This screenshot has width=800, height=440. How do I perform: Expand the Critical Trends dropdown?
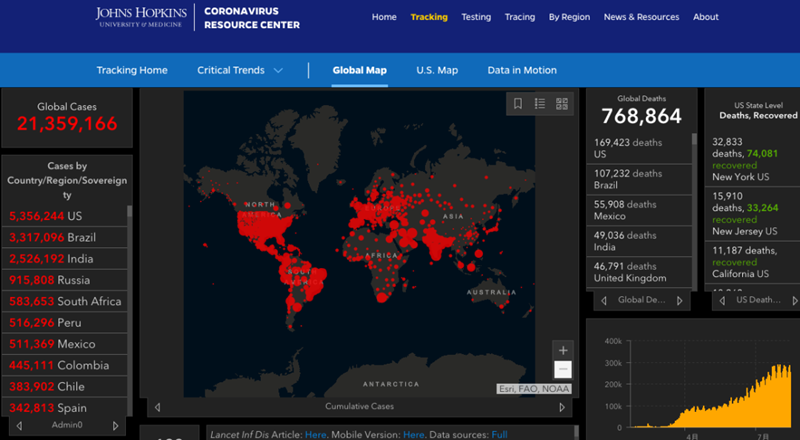tap(240, 70)
